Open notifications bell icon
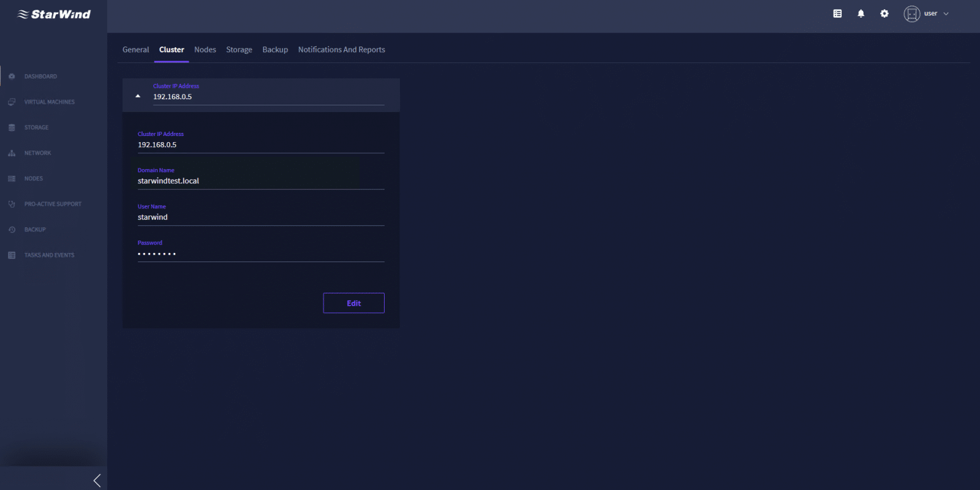This screenshot has width=980, height=490. click(x=861, y=13)
